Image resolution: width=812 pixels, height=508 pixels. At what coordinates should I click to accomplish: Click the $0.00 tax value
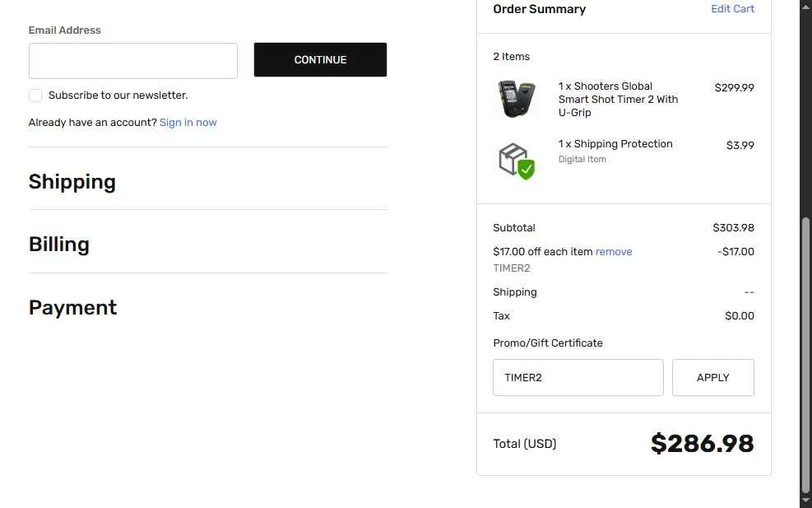pyautogui.click(x=739, y=315)
